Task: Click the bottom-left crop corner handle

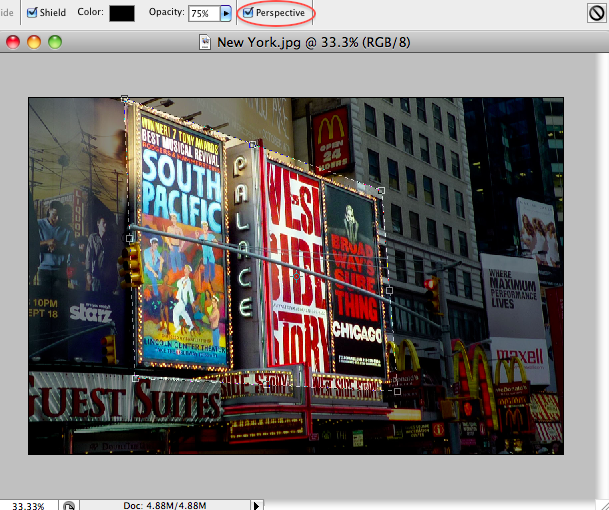Action: [135, 378]
